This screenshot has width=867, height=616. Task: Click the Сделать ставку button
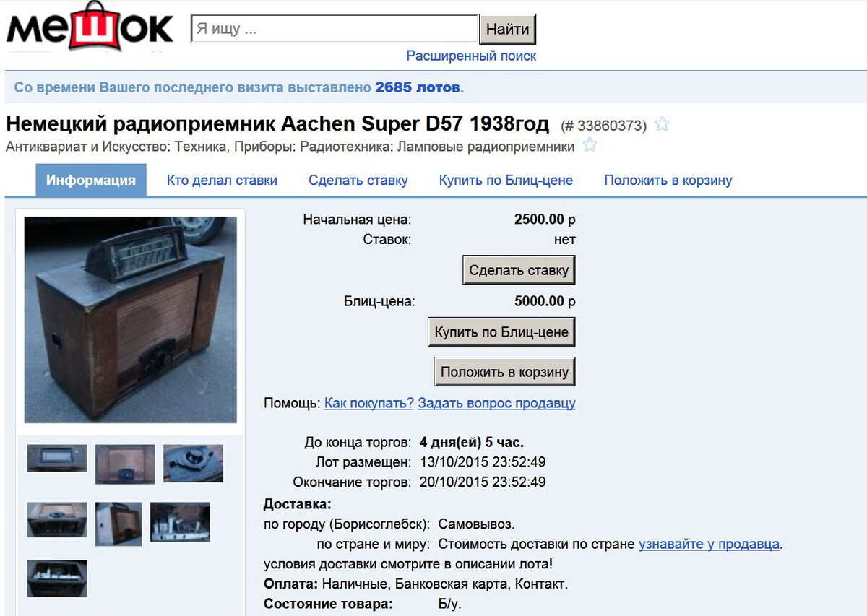pyautogui.click(x=519, y=270)
